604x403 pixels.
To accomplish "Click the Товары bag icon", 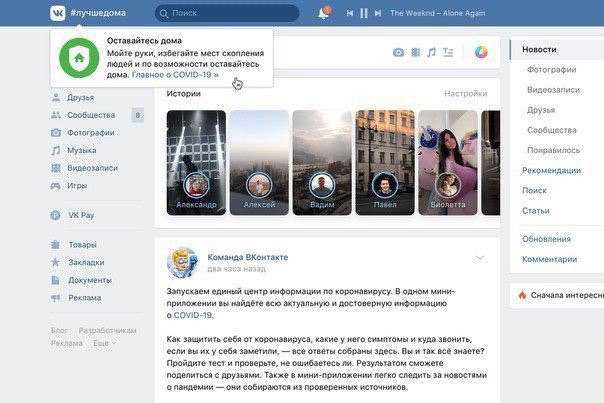I will coord(55,244).
